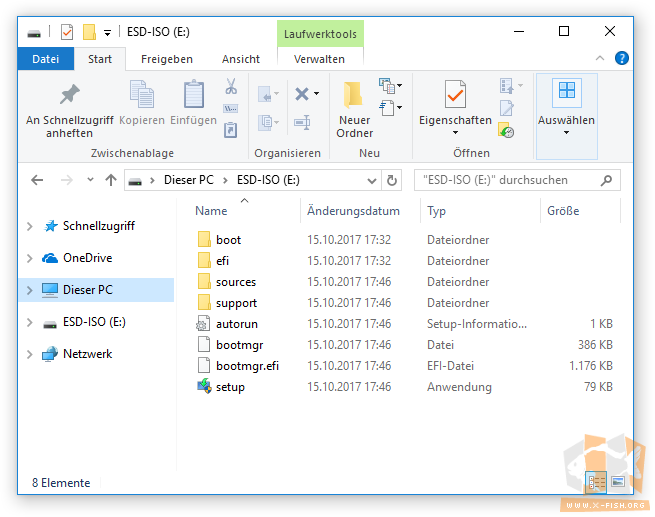The image size is (655, 517).
Task: Select Schnellzugriff in the navigation pane
Action: [99, 226]
